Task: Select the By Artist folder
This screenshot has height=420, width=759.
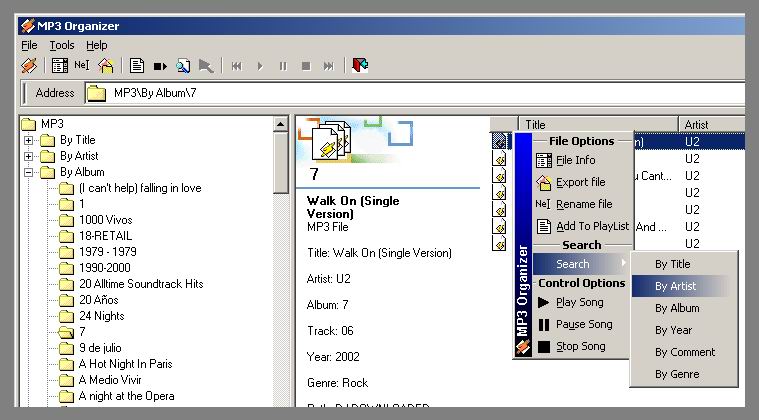Action: pyautogui.click(x=69, y=156)
